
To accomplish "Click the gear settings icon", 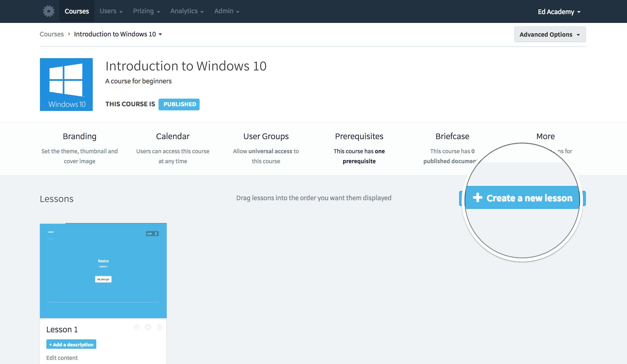I will pos(48,11).
